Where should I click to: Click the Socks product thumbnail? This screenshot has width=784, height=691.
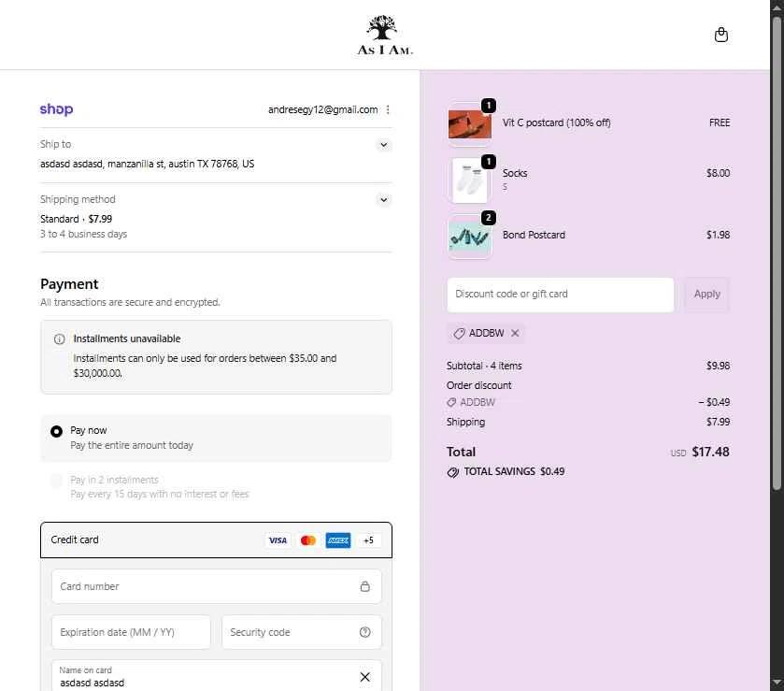tap(469, 180)
